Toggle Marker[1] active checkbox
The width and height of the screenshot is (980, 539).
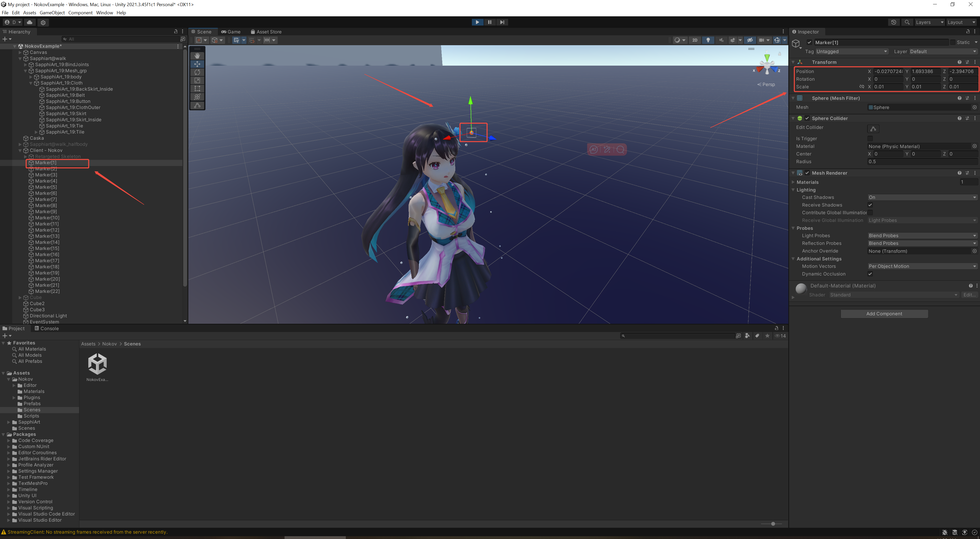[x=809, y=42]
